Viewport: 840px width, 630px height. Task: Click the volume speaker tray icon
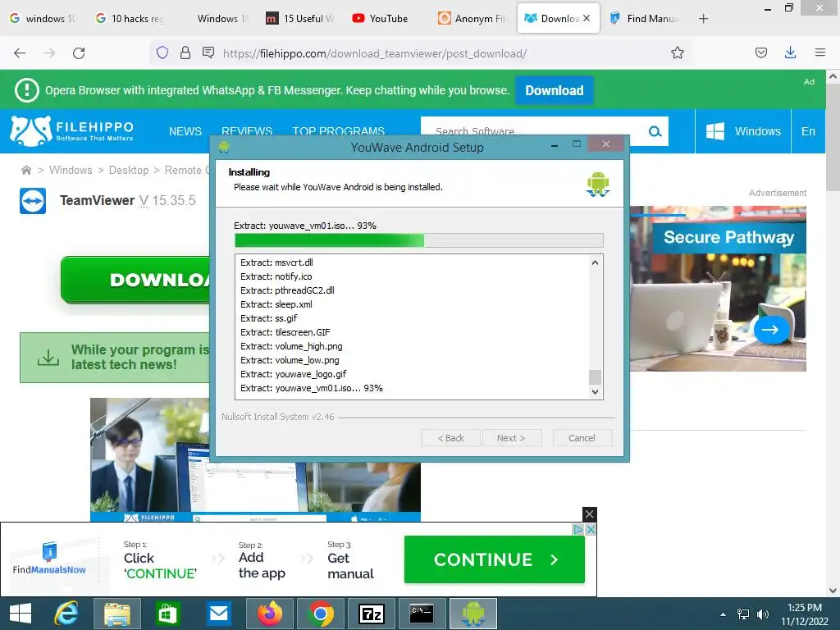pos(762,614)
